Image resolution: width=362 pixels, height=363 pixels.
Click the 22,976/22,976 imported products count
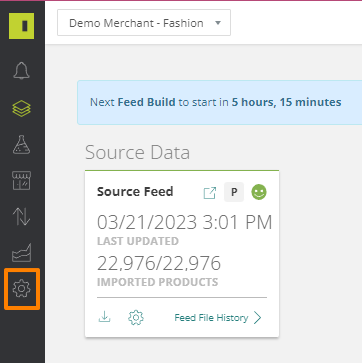159,263
